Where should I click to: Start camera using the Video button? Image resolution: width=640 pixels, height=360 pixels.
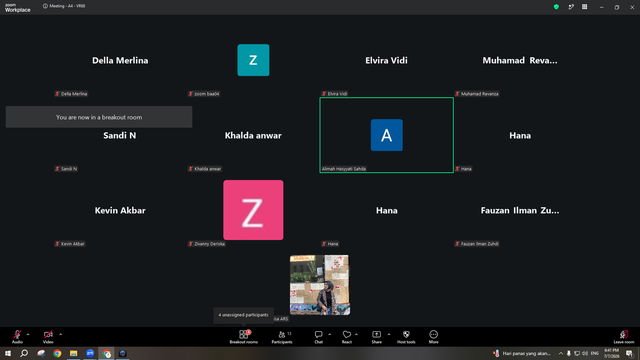(48, 337)
